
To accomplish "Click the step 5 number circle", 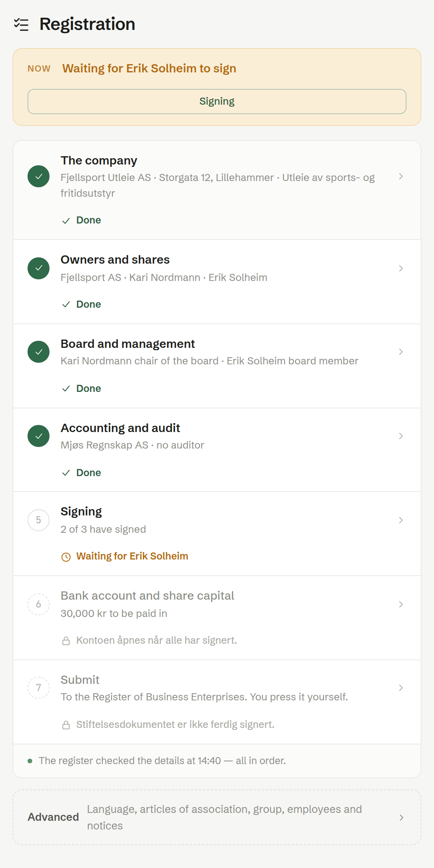I will 39,520.
